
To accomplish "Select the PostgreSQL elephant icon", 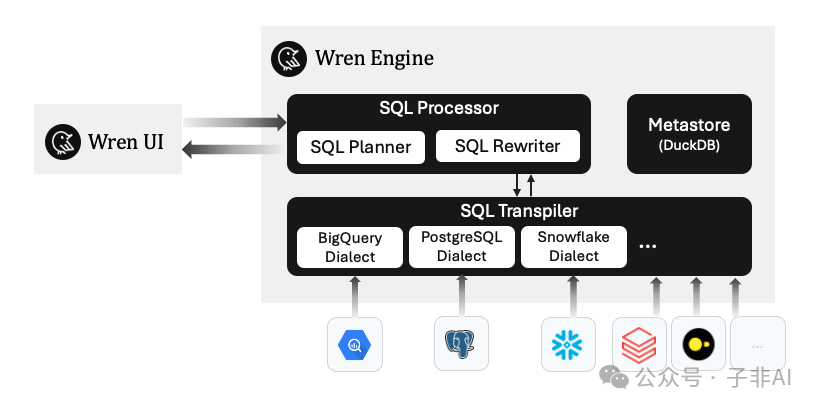I will pos(461,344).
